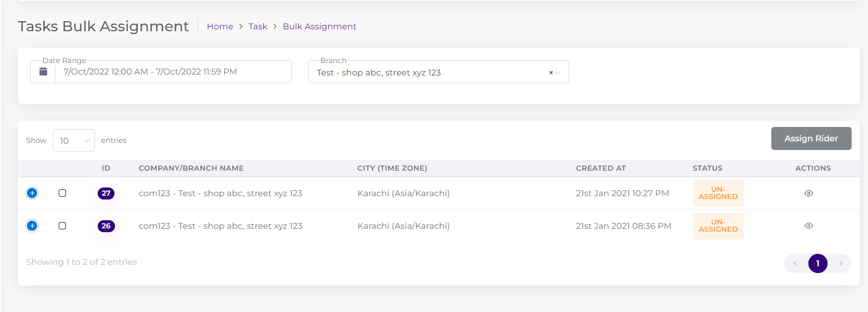Screen dimensions: 868x312
Task: View task 26 using eye icon
Action: tap(808, 226)
